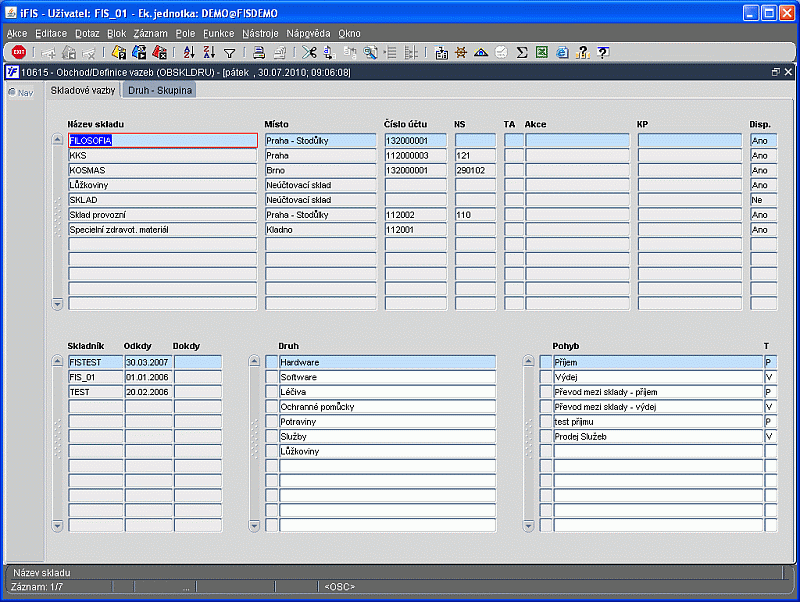The height and width of the screenshot is (602, 800).
Task: Click the question mark help icon
Action: tap(602, 52)
